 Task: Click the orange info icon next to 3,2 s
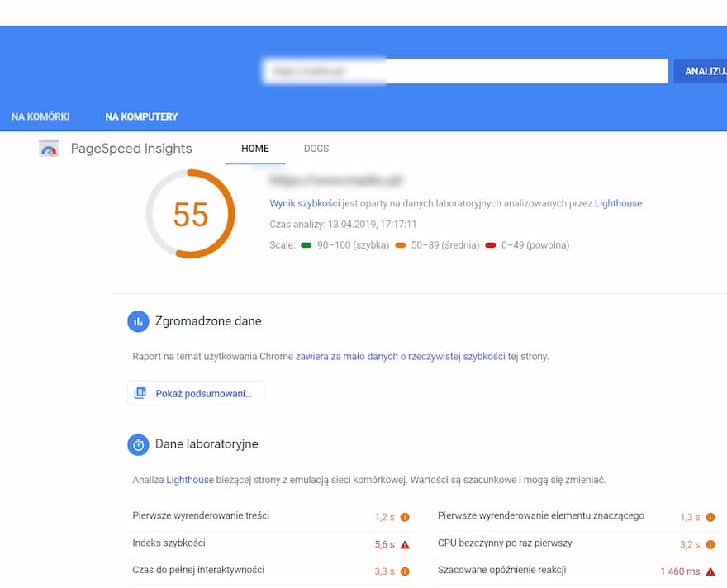[710, 544]
